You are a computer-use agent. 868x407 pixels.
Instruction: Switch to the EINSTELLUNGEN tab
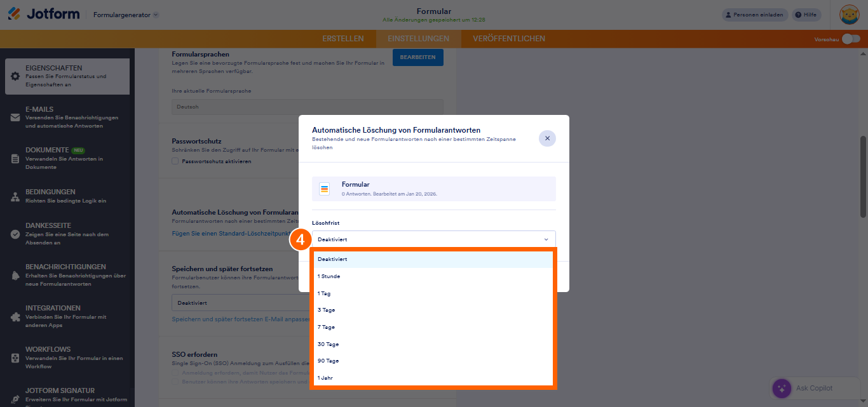coord(418,39)
